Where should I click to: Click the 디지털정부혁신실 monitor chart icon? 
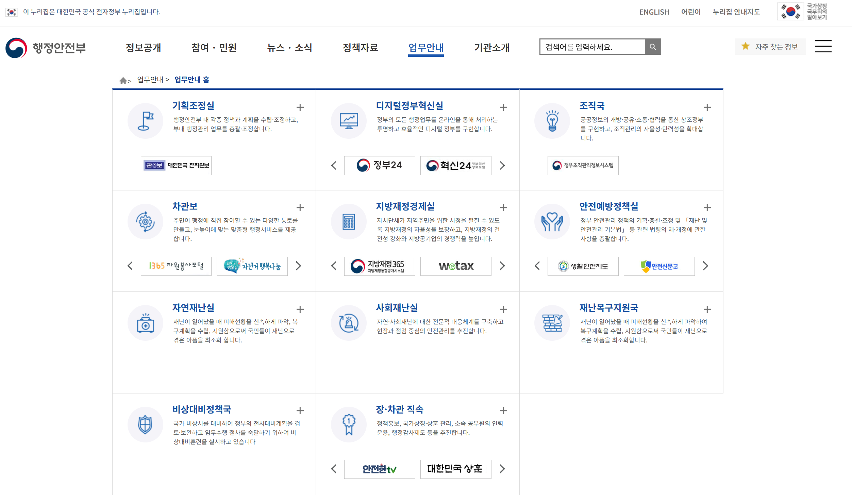click(349, 121)
